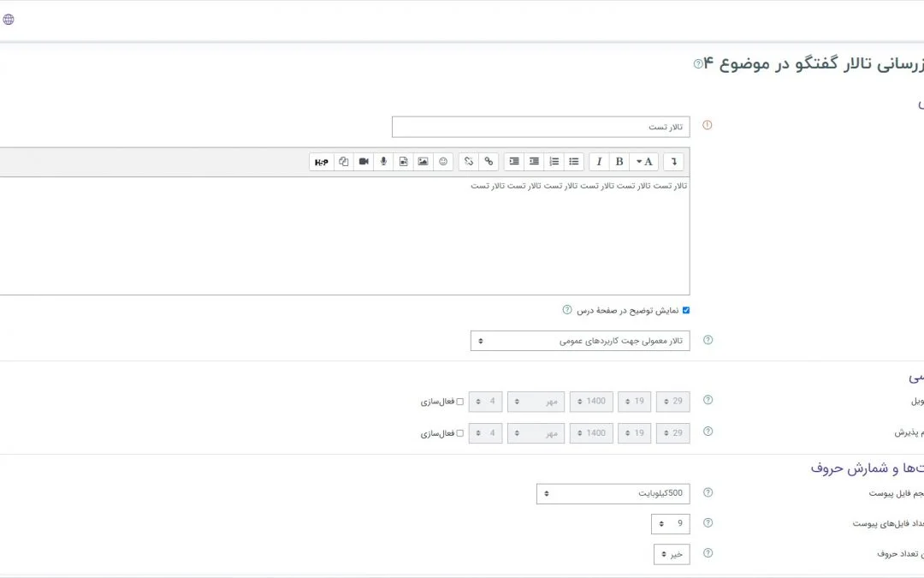Screen dimensions: 924x578
Task: Uncheck the نمایش توضیح در صفحهٔ درس checkbox
Action: click(686, 310)
